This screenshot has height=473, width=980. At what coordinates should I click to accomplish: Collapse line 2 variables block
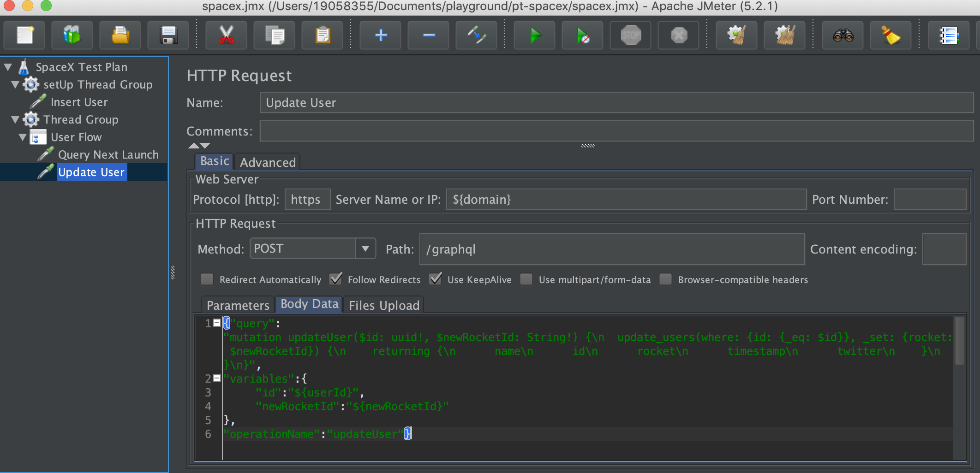[216, 378]
